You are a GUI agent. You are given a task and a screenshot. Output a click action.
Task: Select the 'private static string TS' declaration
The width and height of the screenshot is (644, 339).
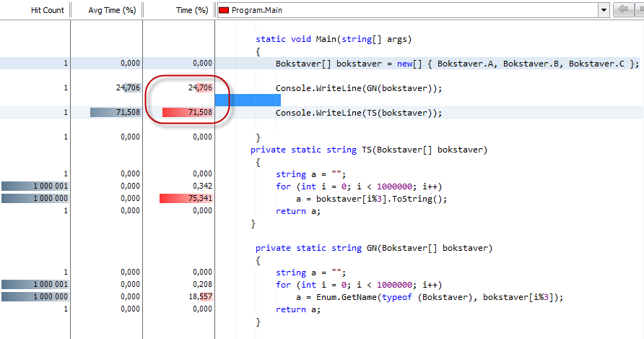click(369, 150)
